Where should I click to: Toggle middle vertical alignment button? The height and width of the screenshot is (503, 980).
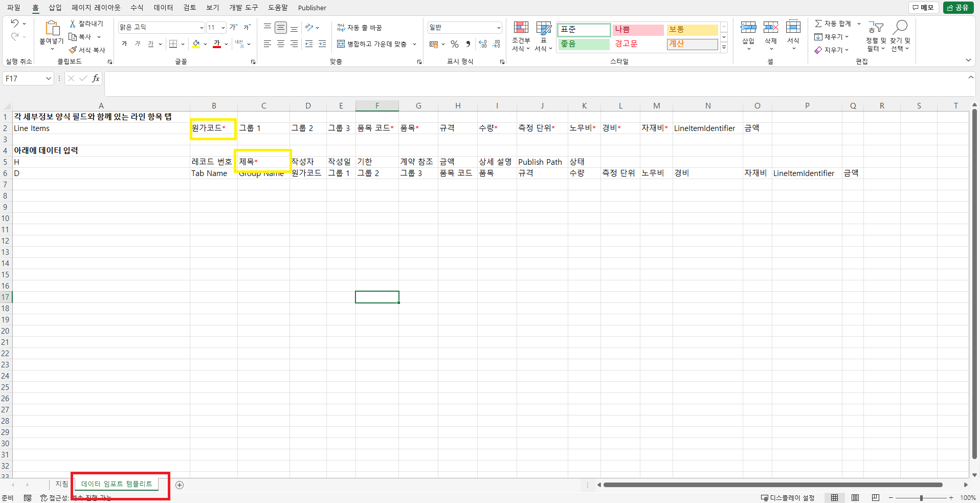(281, 28)
